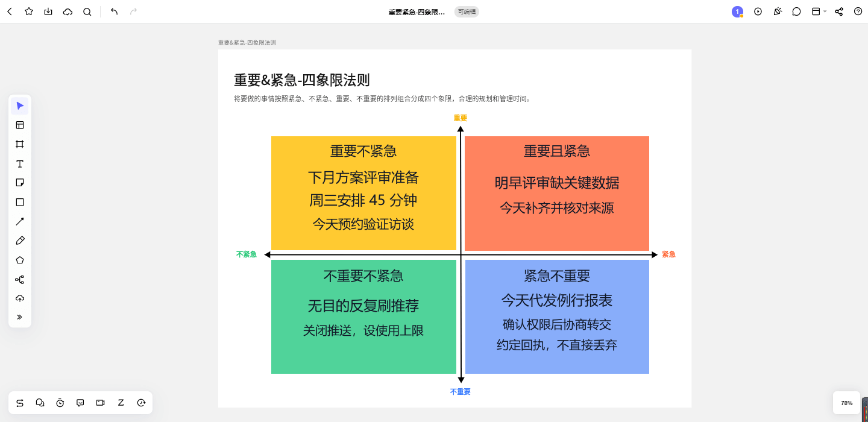Select the mind map tool
The image size is (868, 422).
(20, 280)
